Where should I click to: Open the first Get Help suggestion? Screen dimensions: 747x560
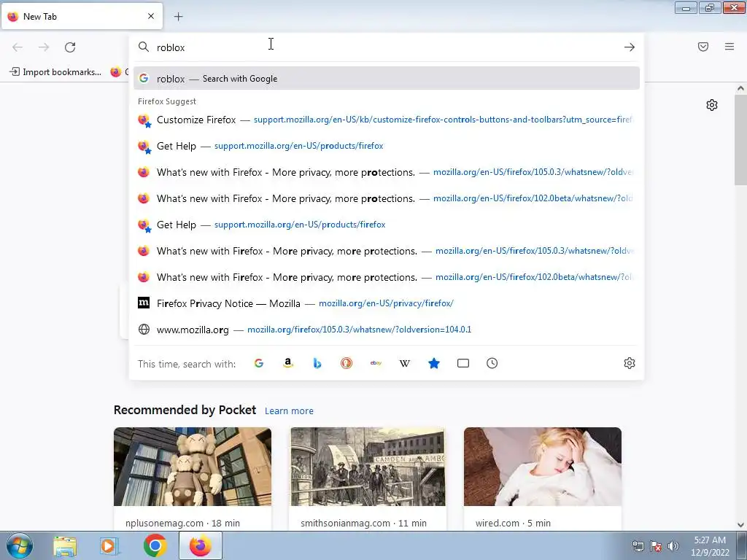(x=387, y=146)
